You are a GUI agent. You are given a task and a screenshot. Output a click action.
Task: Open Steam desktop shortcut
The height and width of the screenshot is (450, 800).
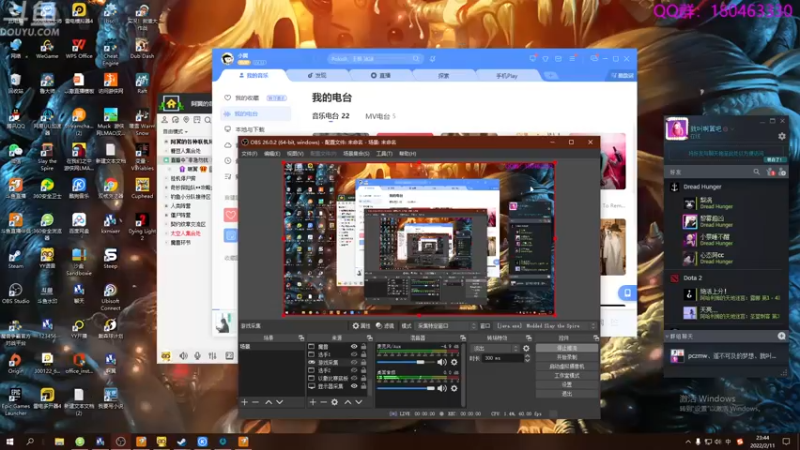pos(15,259)
